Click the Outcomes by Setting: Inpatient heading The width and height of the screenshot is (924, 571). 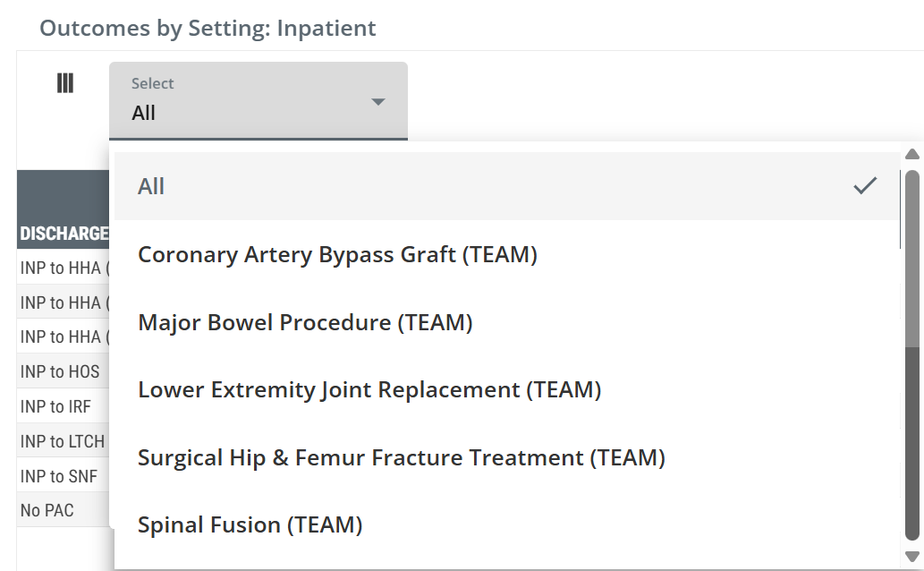tap(208, 28)
